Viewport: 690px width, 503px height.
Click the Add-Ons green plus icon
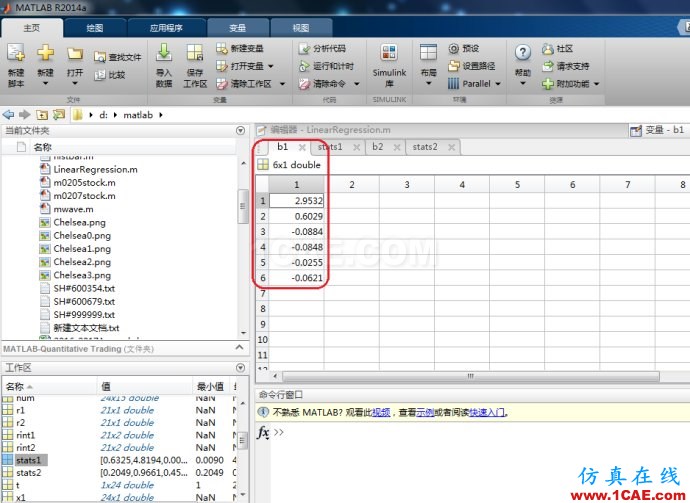[x=547, y=84]
